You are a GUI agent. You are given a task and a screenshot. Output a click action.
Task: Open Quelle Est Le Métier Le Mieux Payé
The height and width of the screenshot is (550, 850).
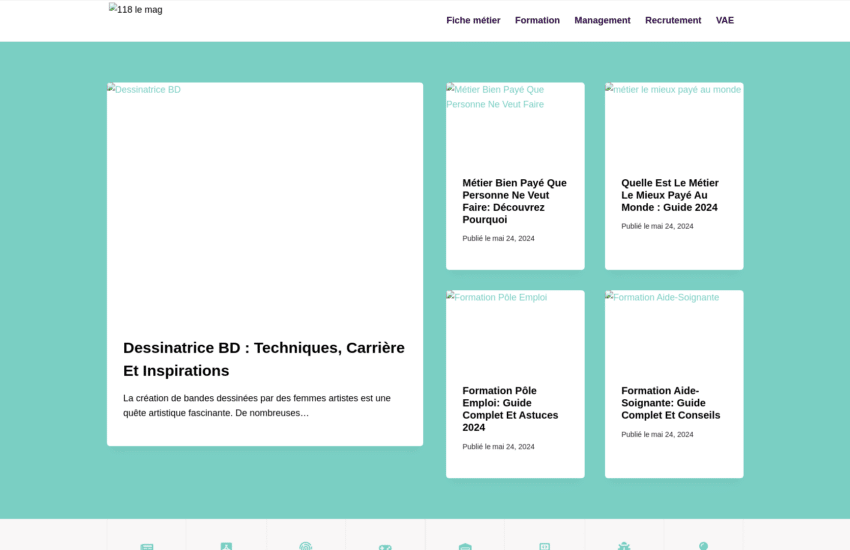pyautogui.click(x=670, y=195)
